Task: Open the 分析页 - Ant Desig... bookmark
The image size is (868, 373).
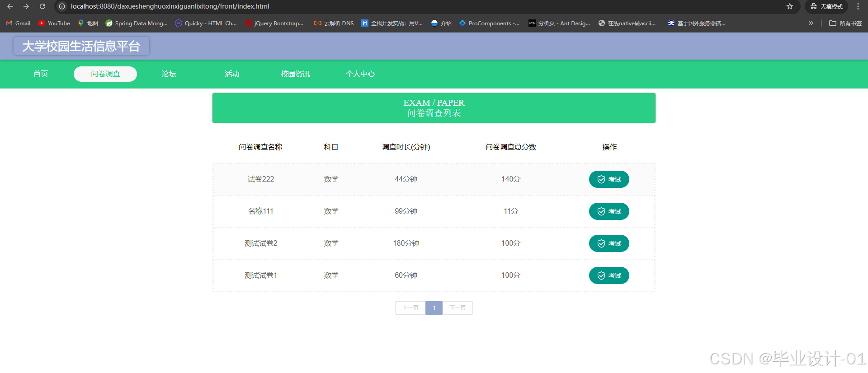Action: [x=560, y=23]
